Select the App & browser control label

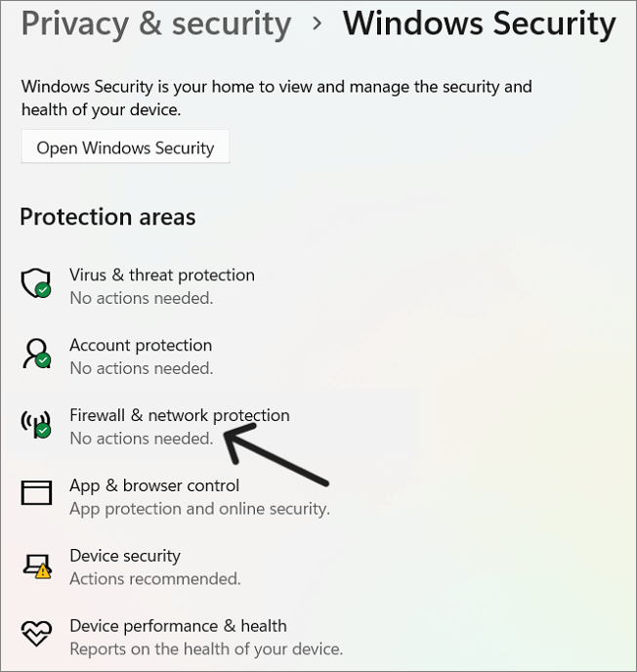click(x=154, y=486)
